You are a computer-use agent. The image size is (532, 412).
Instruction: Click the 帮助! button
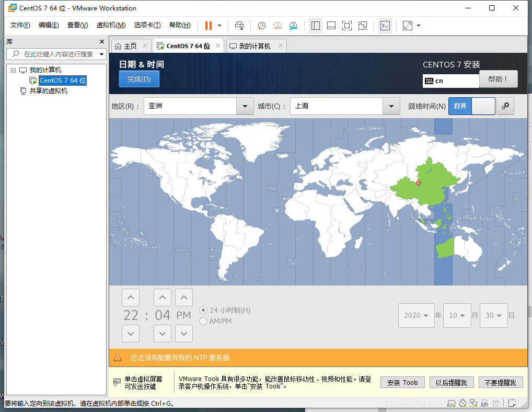tap(499, 79)
